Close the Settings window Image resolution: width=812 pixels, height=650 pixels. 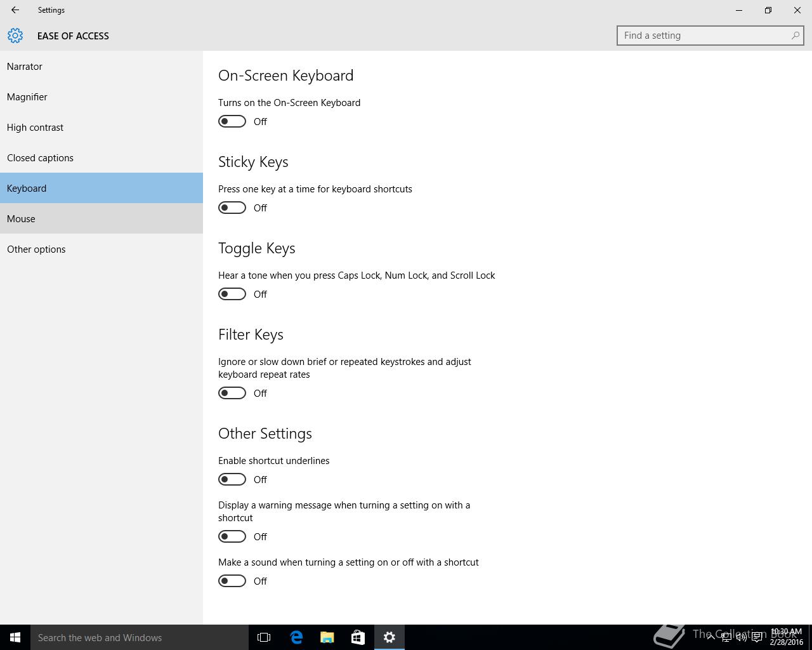(797, 10)
